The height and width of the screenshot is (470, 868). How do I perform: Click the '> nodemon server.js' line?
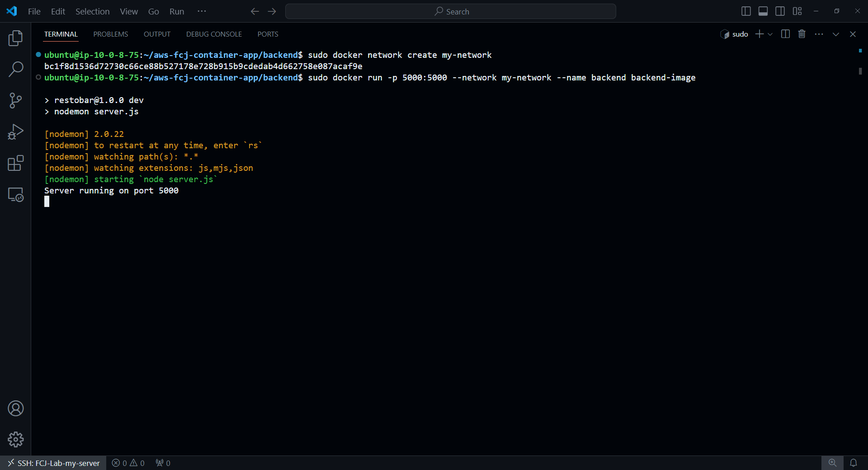tap(91, 111)
